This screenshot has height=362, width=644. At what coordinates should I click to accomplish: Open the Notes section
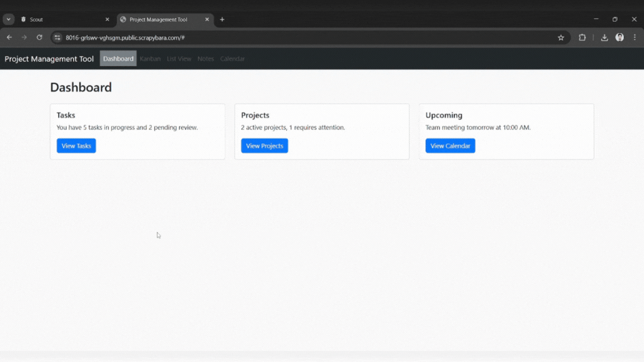205,59
